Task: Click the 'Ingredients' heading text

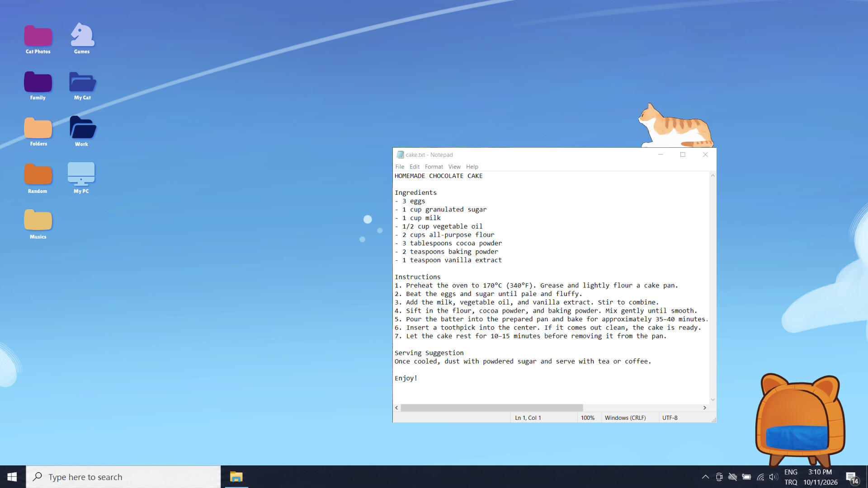Action: coord(415,192)
